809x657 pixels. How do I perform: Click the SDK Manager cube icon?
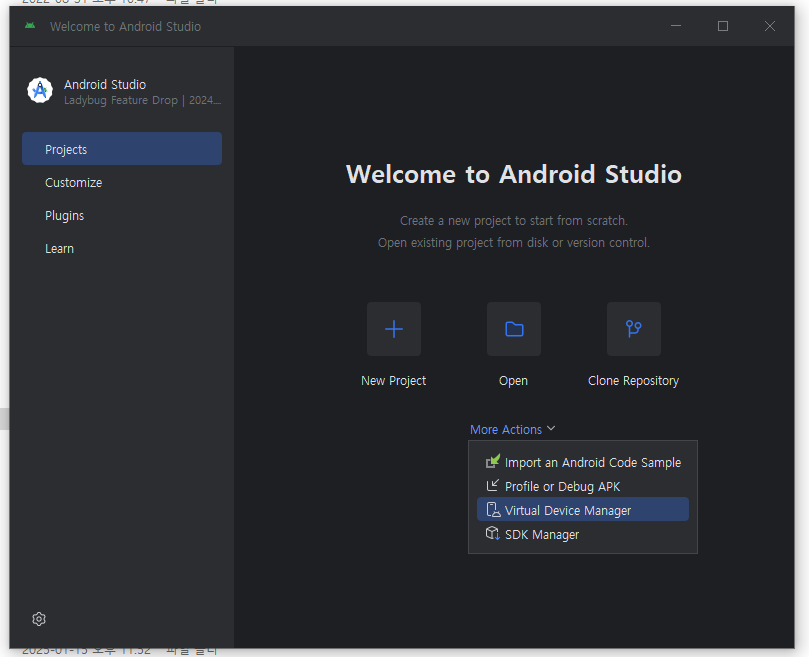tap(493, 533)
